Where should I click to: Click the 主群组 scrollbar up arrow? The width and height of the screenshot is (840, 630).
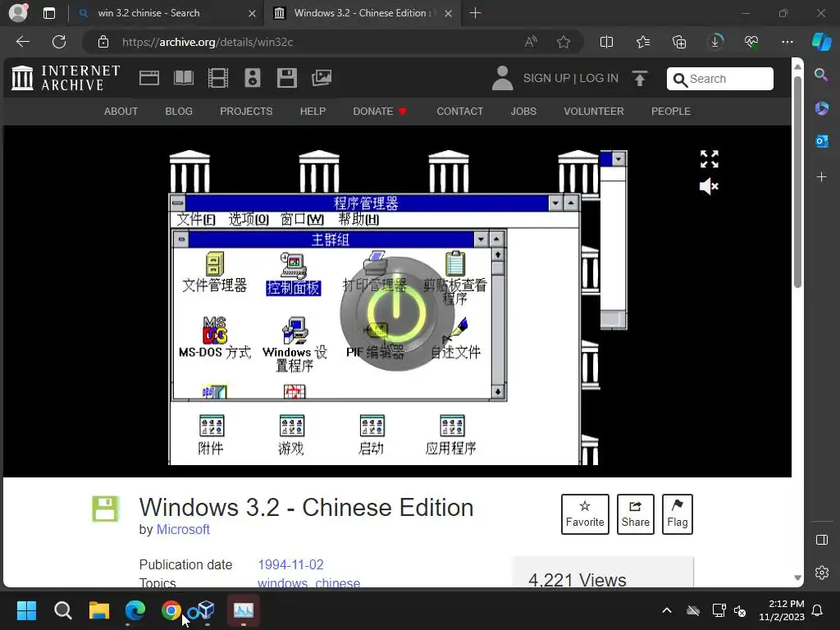[x=498, y=255]
